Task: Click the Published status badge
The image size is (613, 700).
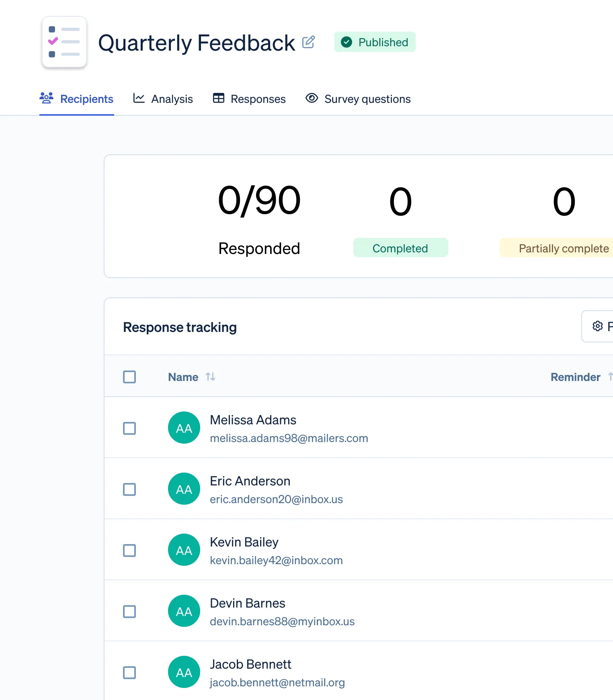Action: 375,42
